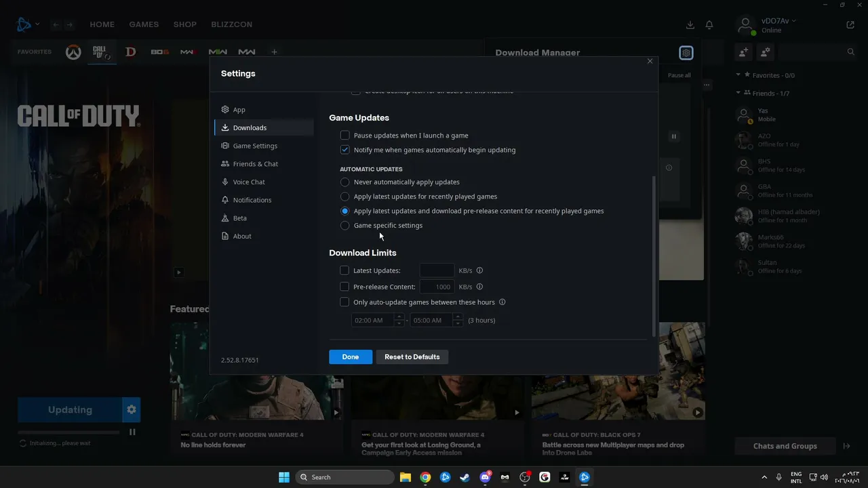868x488 pixels.
Task: Go forward with the navigation forward arrow
Action: [x=71, y=25]
